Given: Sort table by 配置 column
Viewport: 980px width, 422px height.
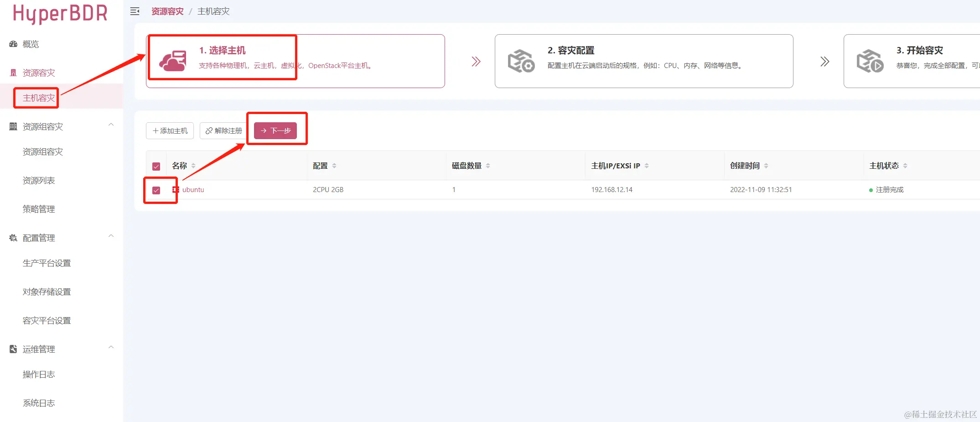Looking at the screenshot, I should pyautogui.click(x=334, y=166).
